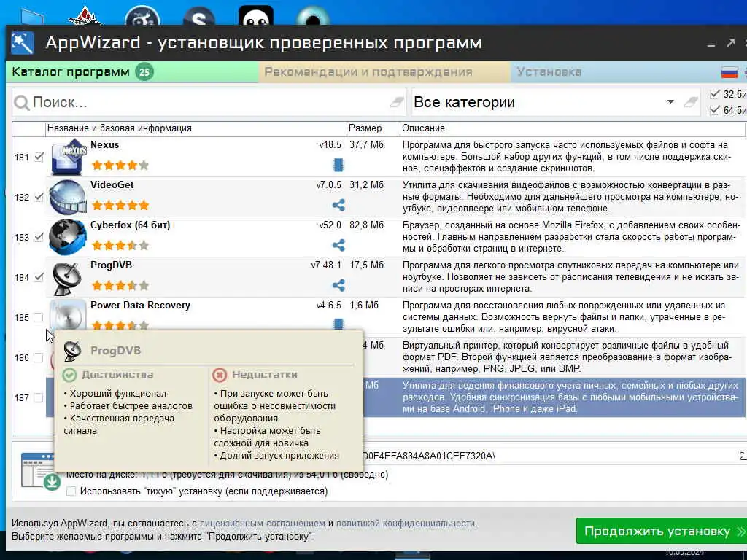Image resolution: width=747 pixels, height=560 pixels.
Task: Click the share icon in VideoGet row
Action: [338, 205]
